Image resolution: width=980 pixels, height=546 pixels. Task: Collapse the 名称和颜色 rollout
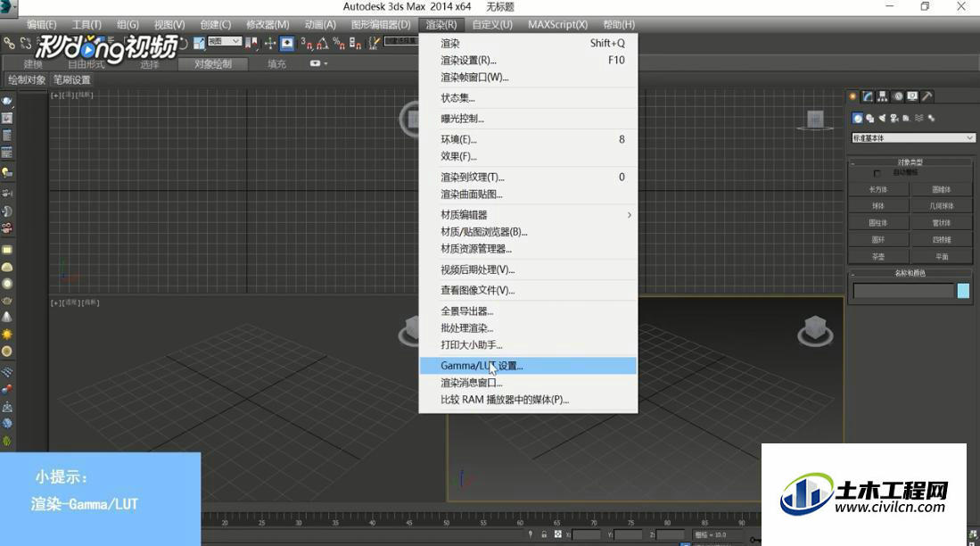[x=910, y=273]
